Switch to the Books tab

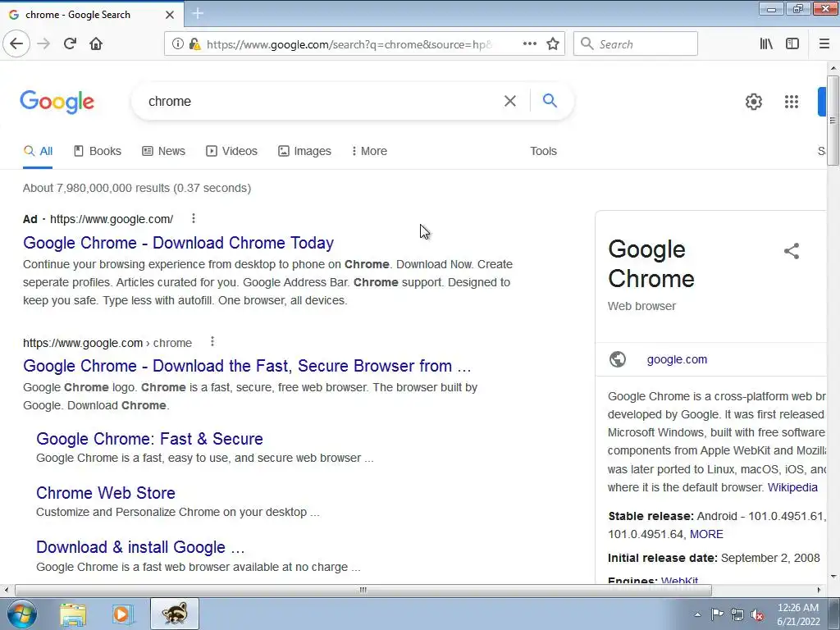coord(98,151)
